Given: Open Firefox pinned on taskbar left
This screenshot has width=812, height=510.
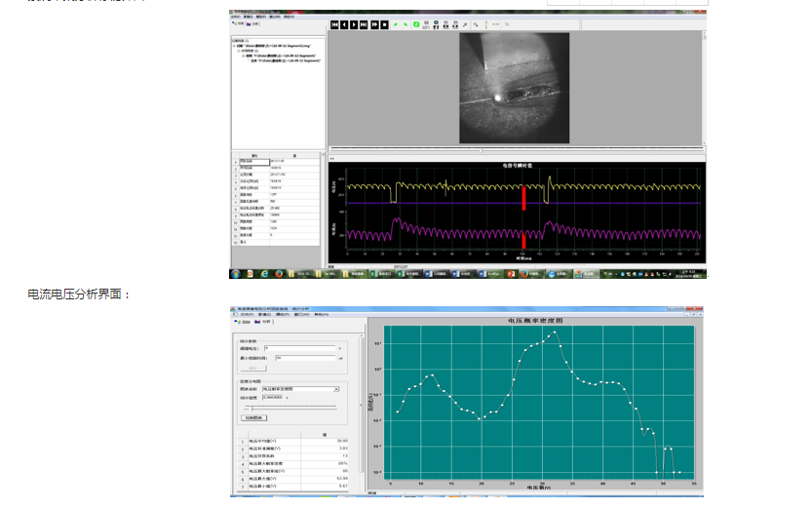Looking at the screenshot, I should coord(279,274).
